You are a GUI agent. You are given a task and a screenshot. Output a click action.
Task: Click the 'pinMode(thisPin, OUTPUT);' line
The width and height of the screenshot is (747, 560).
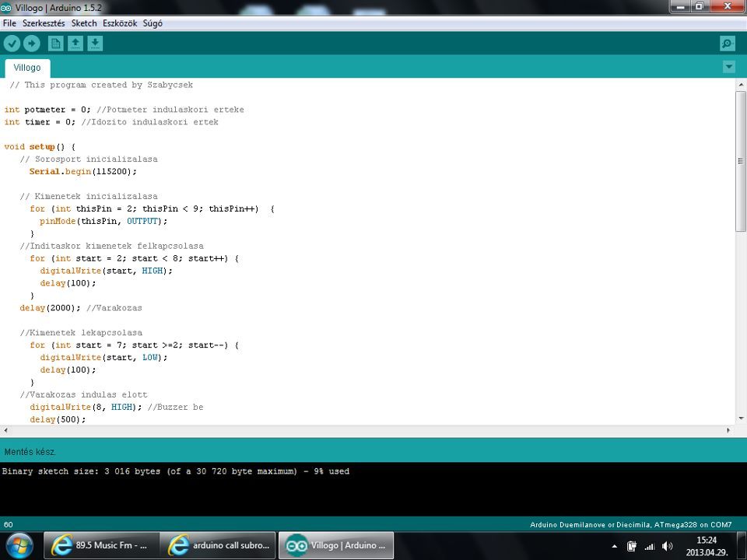tap(103, 221)
